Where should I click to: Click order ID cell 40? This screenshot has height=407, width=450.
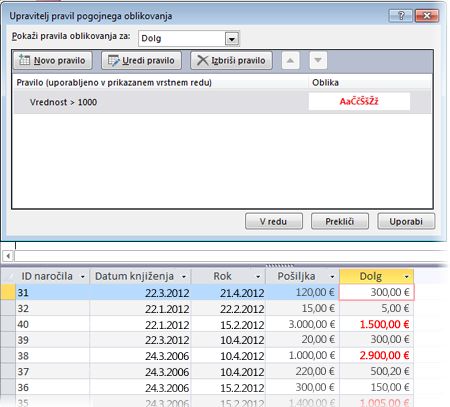(52, 324)
